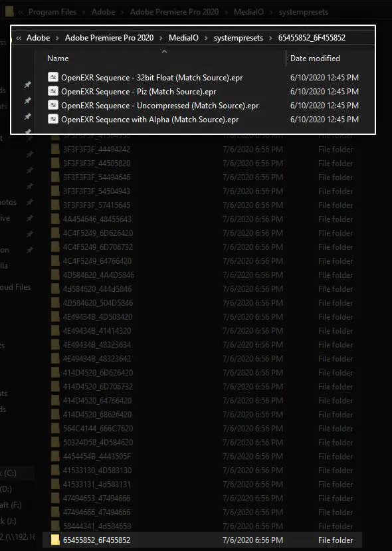The height and width of the screenshot is (551, 392).
Task: Toggle the sort arrow above the Name column
Action: pos(164,52)
